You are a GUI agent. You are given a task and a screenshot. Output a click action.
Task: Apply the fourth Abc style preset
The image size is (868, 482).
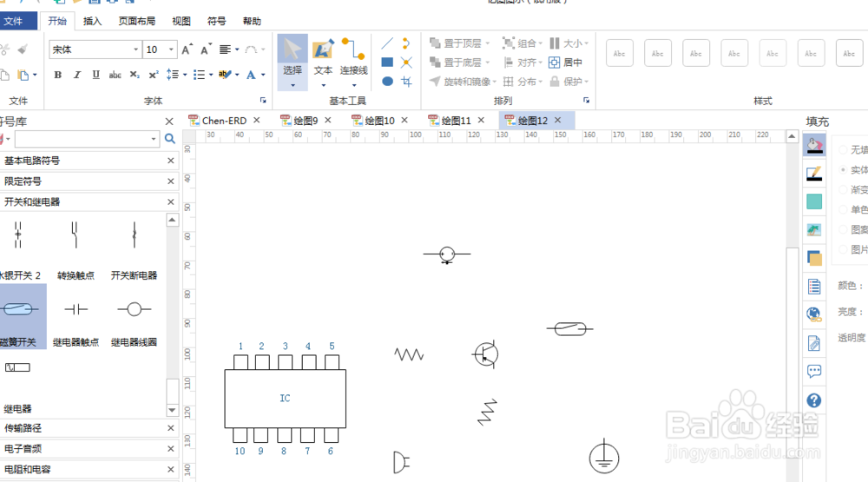coord(734,53)
